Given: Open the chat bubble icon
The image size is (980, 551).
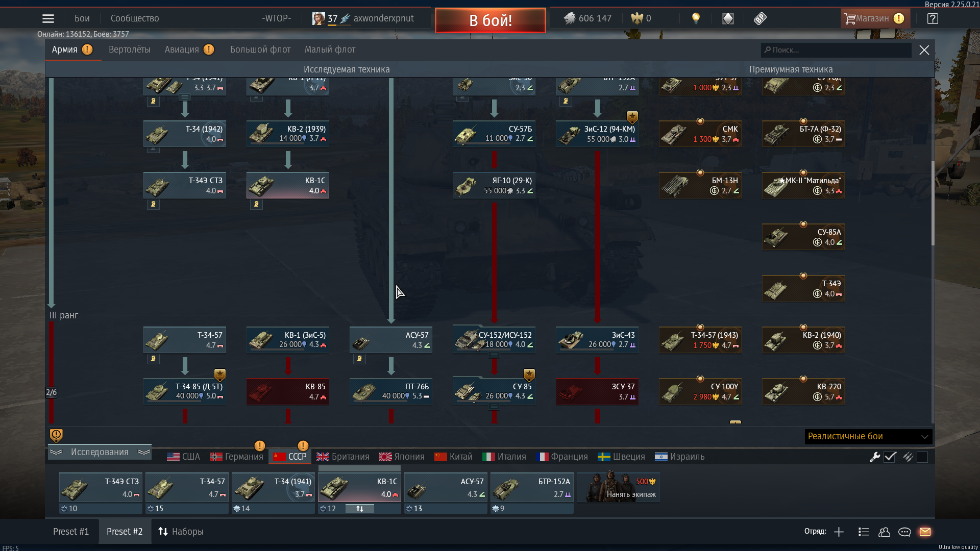Looking at the screenshot, I should pos(904,532).
